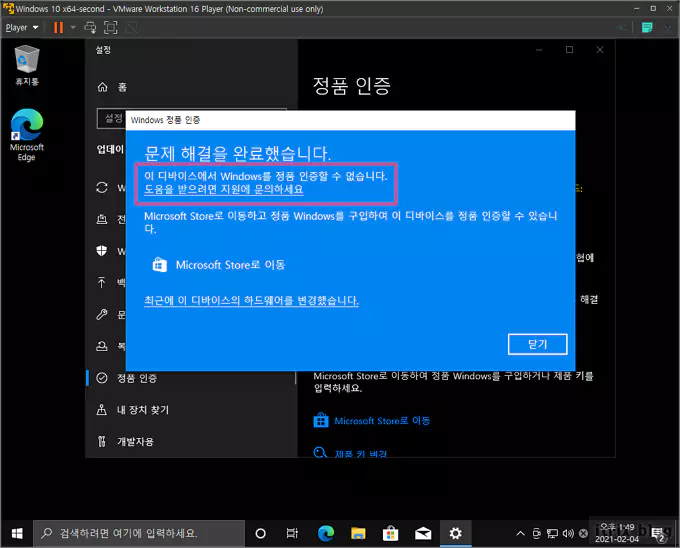Open the Windows Start menu
The image size is (680, 548).
pyautogui.click(x=17, y=533)
